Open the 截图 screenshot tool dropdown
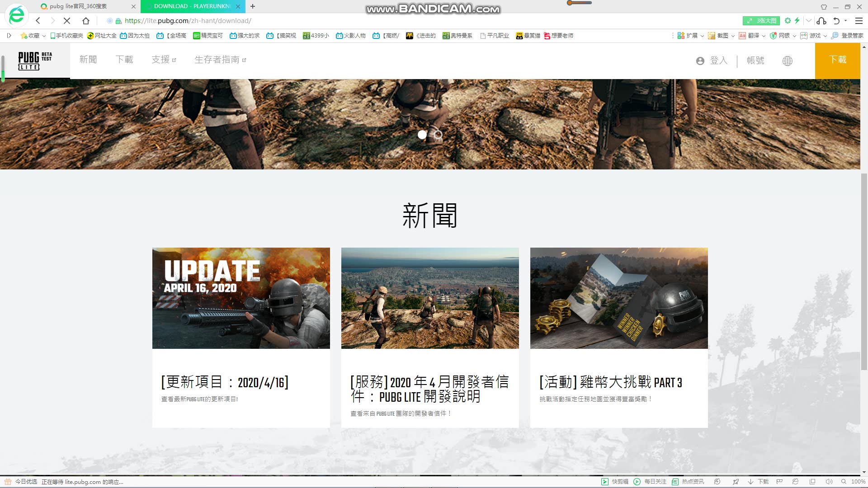Image resolution: width=868 pixels, height=488 pixels. coord(721,36)
